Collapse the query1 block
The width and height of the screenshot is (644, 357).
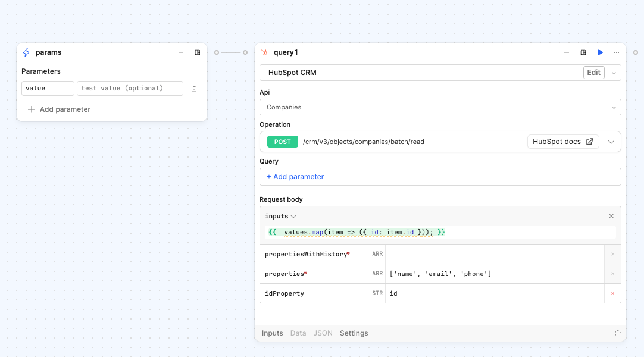click(567, 52)
